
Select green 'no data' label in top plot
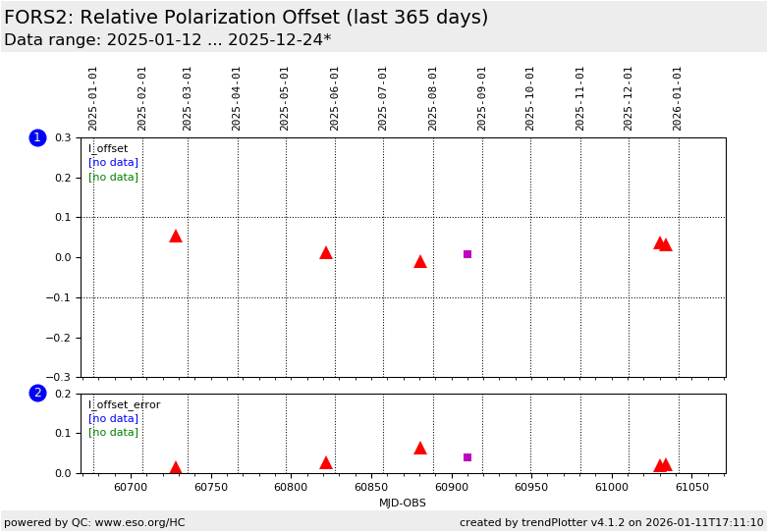coord(113,177)
